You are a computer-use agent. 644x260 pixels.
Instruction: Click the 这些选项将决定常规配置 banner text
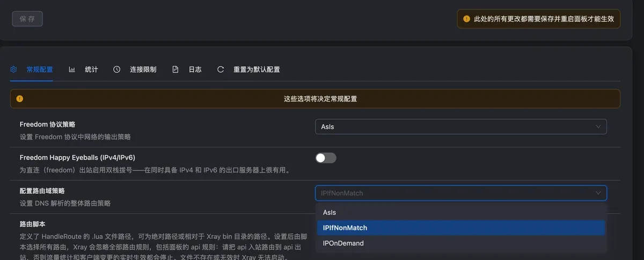(320, 99)
